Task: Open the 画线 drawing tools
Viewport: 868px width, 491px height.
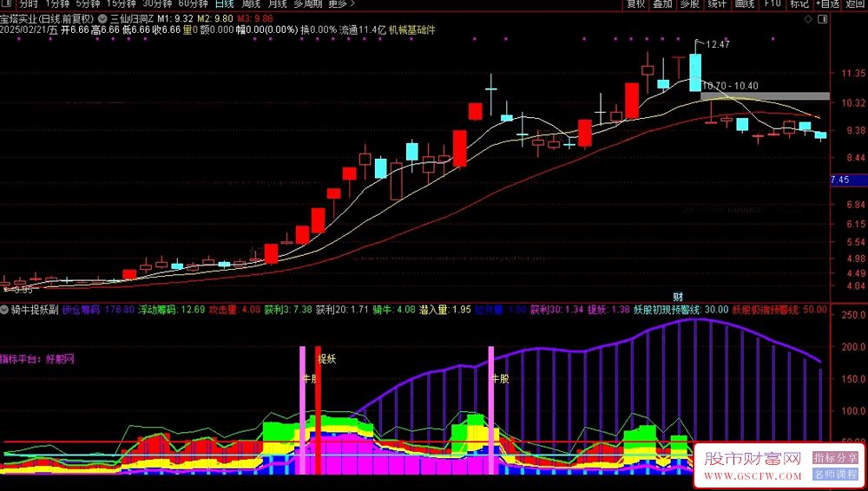Action: pos(745,3)
